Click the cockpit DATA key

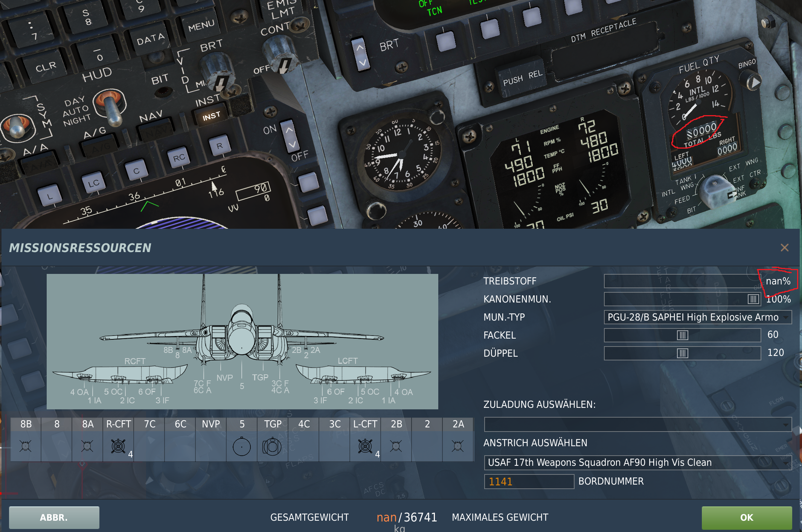pos(151,40)
